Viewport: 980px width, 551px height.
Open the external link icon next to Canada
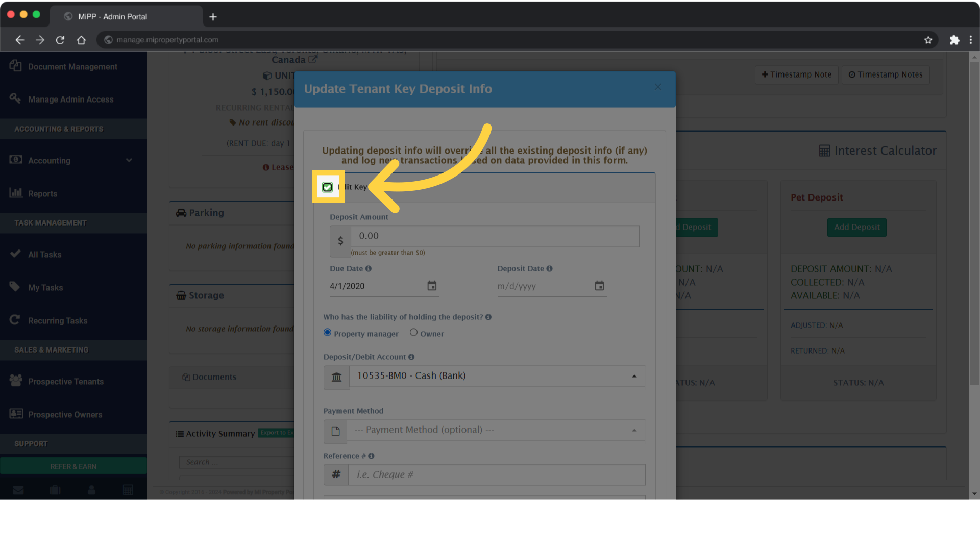tap(313, 59)
